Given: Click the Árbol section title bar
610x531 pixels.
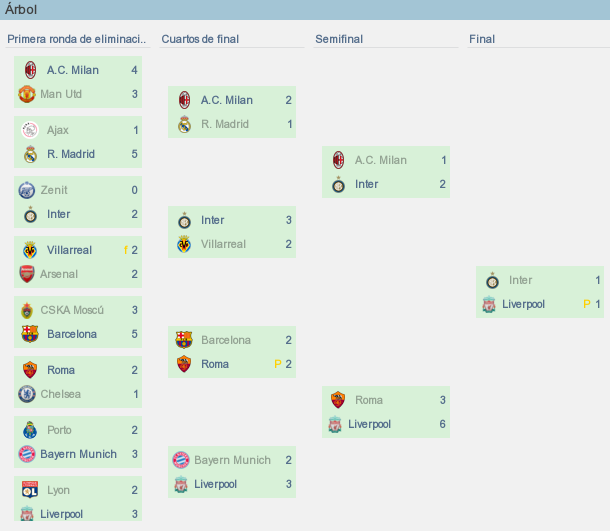Looking at the screenshot, I should 305,10.
